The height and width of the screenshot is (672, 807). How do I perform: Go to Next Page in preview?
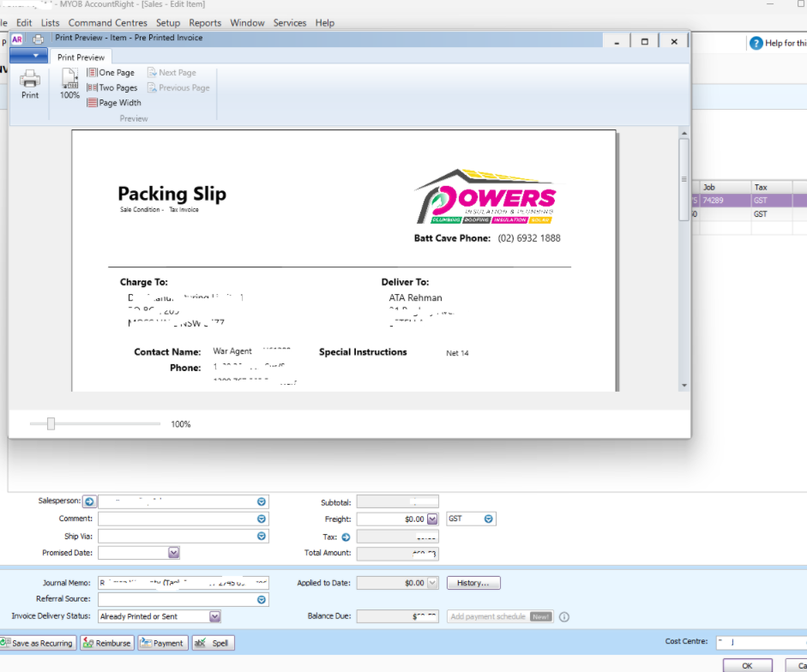[172, 73]
